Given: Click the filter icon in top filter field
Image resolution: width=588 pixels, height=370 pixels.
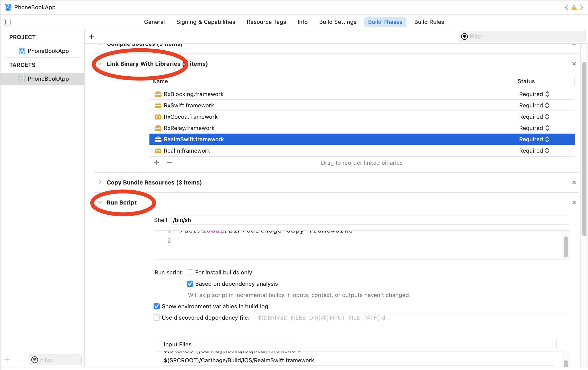Looking at the screenshot, I should click(x=464, y=36).
